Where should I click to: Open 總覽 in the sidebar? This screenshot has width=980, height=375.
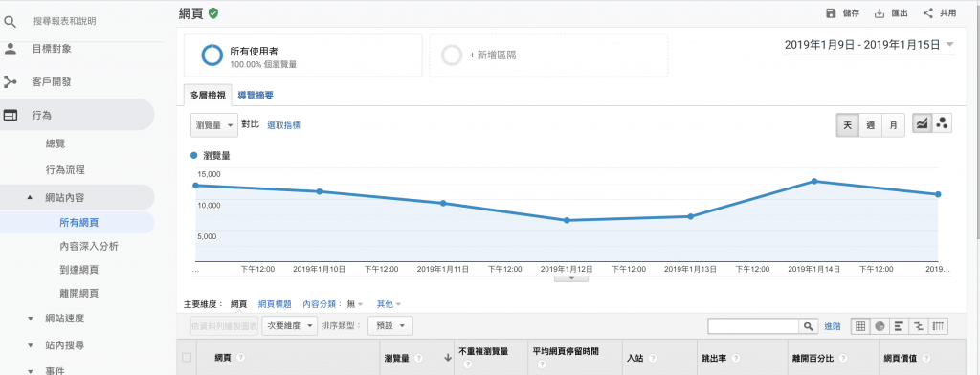pyautogui.click(x=56, y=143)
